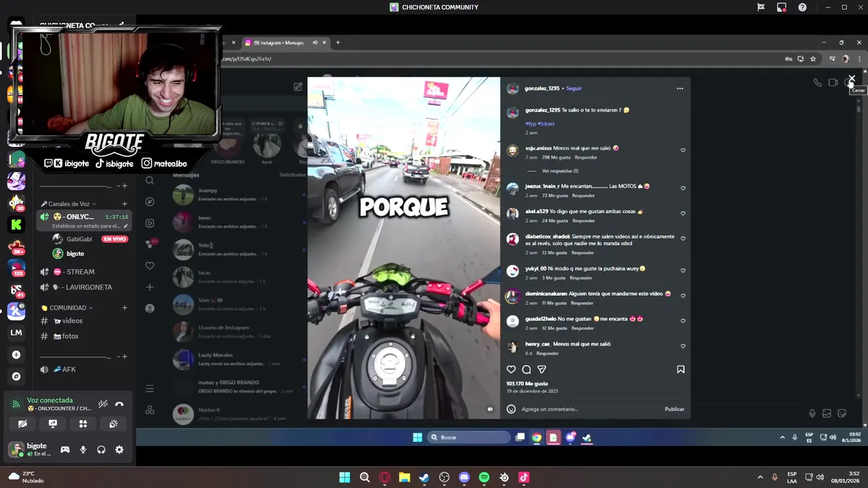Open Discord soundboard button
The width and height of the screenshot is (868, 488).
(113, 424)
